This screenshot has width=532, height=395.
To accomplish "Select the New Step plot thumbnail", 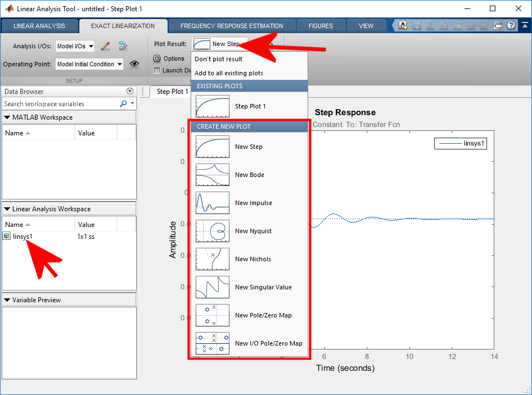I will coord(213,147).
